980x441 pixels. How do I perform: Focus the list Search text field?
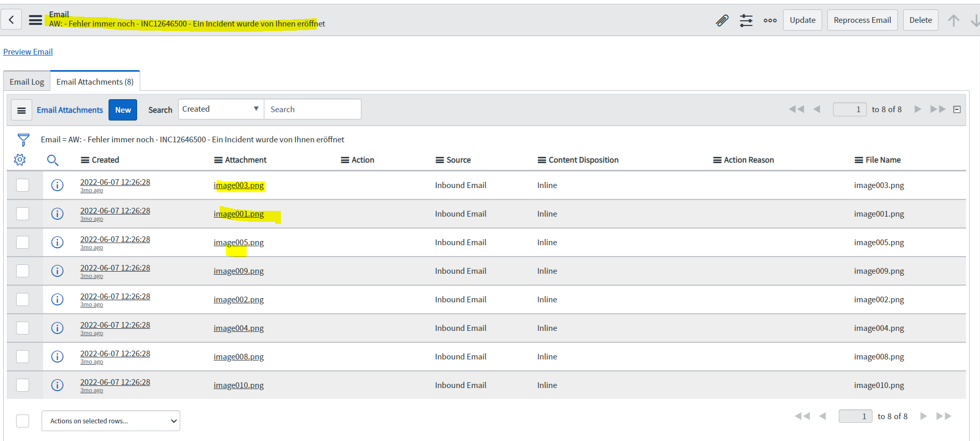point(312,109)
